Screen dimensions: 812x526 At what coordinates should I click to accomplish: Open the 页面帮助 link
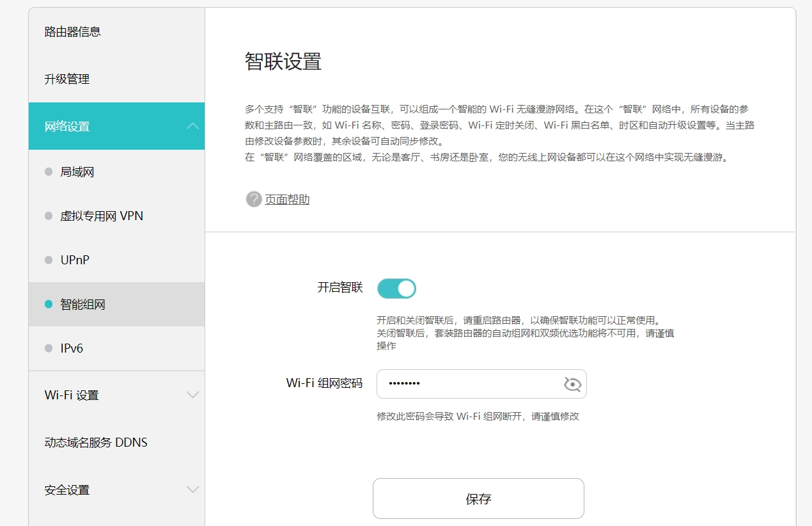click(287, 200)
